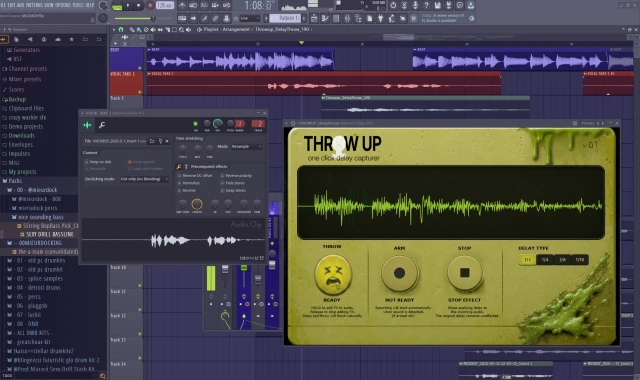Select the playlist zoom tool

point(181,29)
